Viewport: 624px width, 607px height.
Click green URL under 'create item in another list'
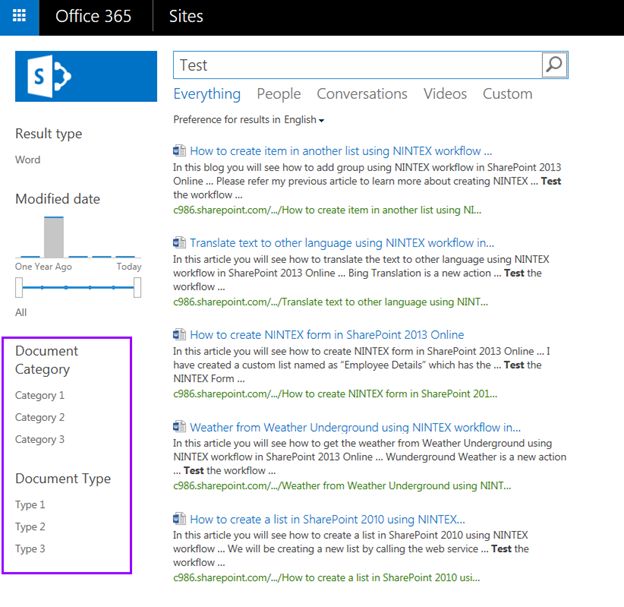(x=327, y=210)
